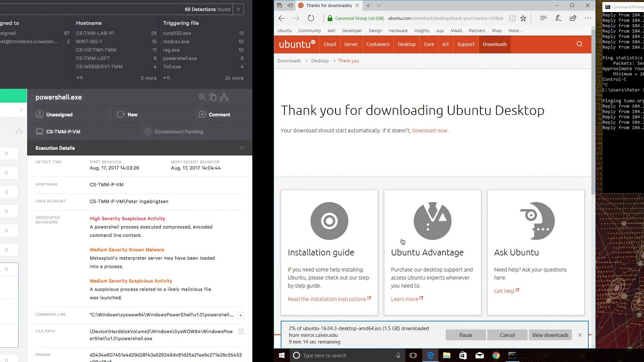
Task: Dismiss the download notification bar
Action: point(580,335)
